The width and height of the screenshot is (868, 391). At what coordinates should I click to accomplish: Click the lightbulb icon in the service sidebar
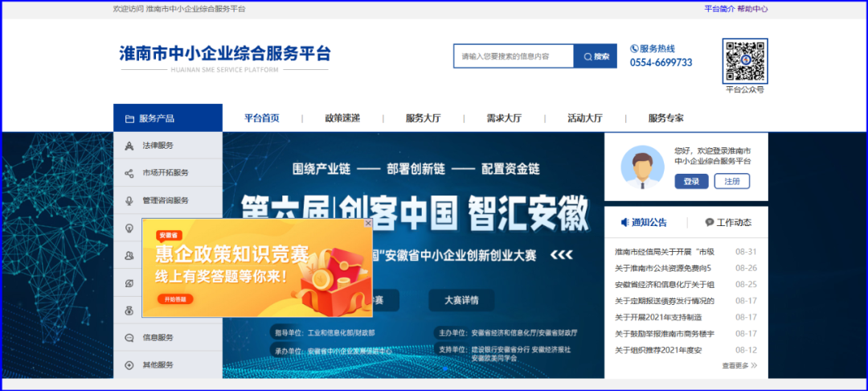(x=129, y=228)
